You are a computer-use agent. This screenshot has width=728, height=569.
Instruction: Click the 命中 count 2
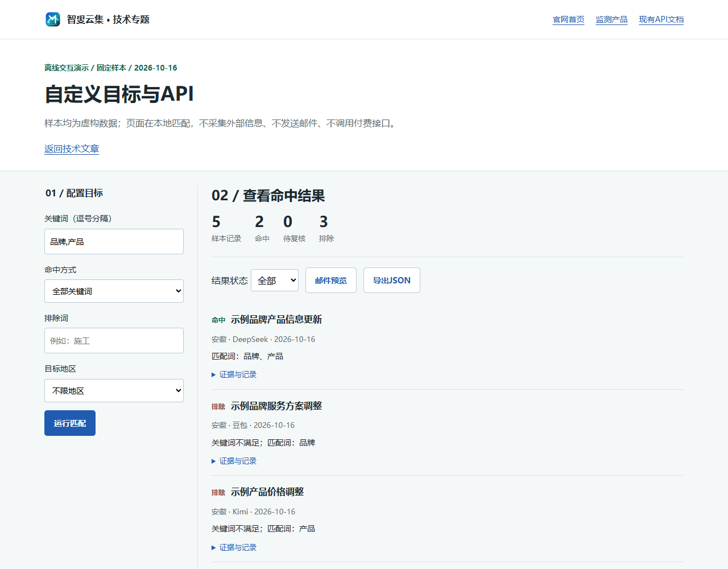[259, 221]
